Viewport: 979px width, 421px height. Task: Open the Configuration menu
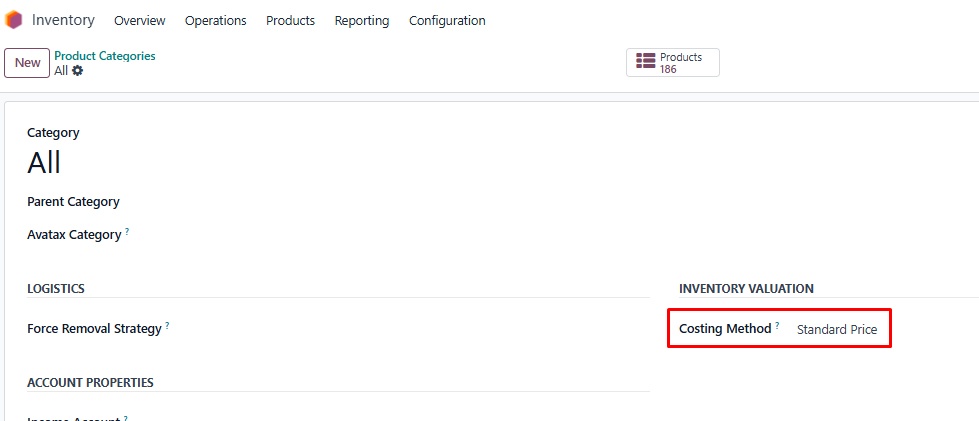click(447, 21)
